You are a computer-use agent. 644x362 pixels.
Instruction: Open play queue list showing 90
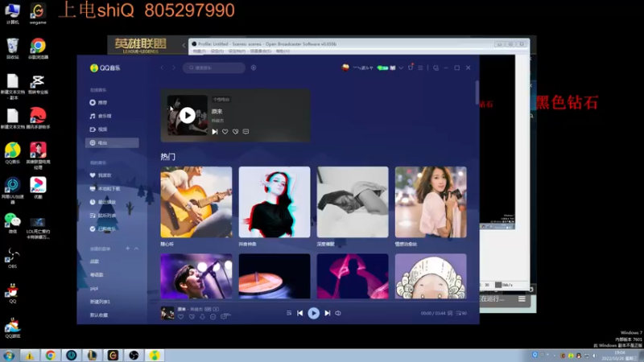tap(461, 313)
